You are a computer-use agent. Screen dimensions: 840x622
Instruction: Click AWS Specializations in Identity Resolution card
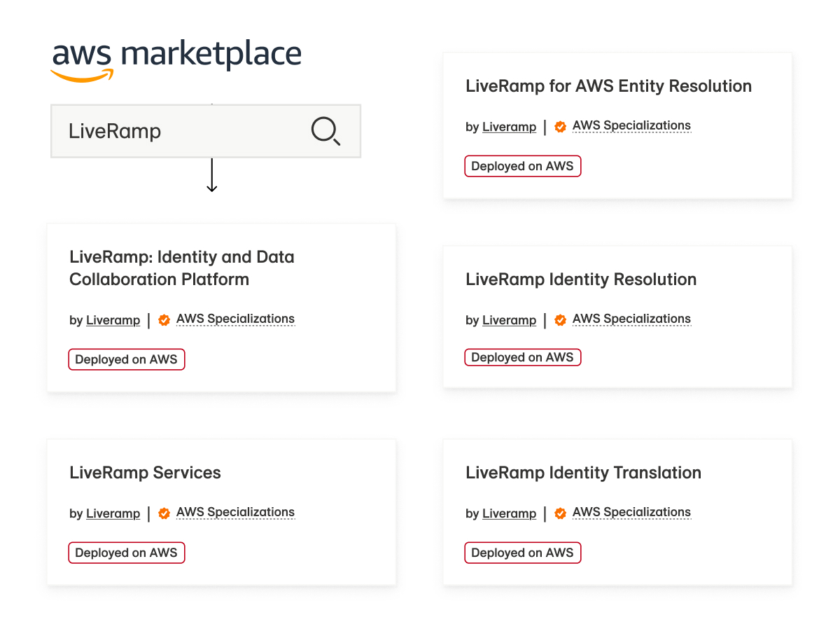pos(631,319)
